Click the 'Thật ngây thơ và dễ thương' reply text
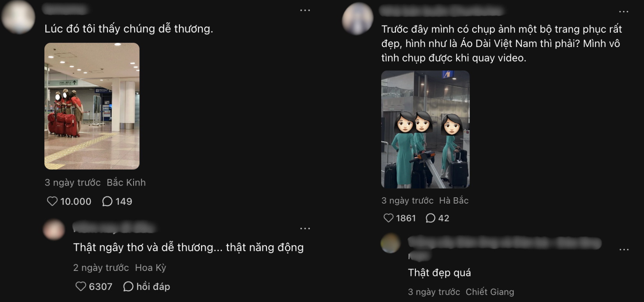The width and height of the screenshot is (644, 302). pyautogui.click(x=188, y=248)
